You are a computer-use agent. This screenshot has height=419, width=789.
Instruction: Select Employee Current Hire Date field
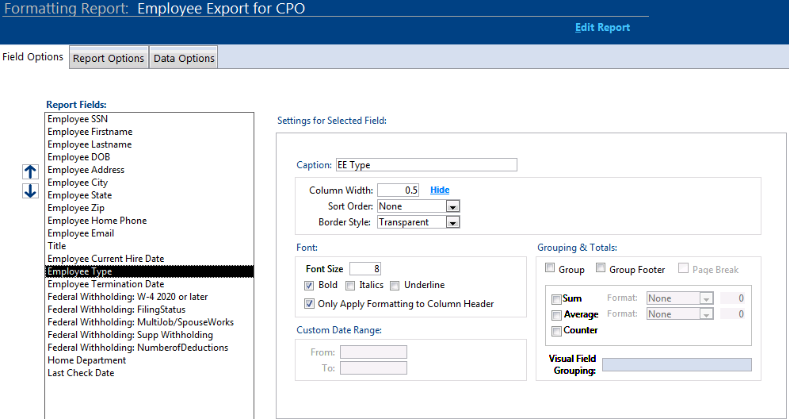(149, 259)
